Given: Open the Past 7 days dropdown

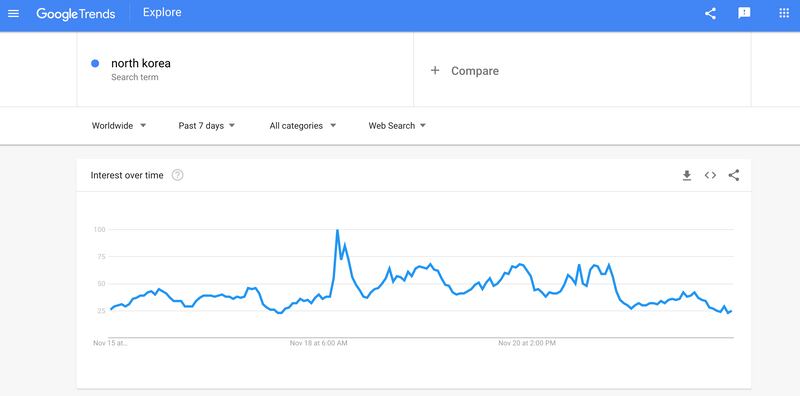Looking at the screenshot, I should 207,126.
